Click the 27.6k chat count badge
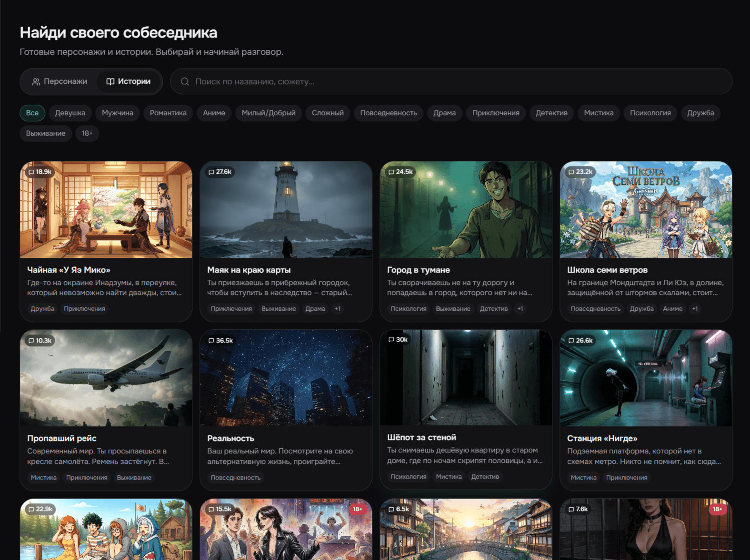This screenshot has height=560, width=750. 220,172
